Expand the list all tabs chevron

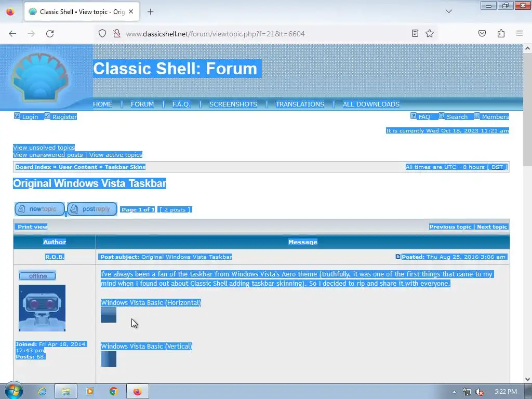point(448,11)
